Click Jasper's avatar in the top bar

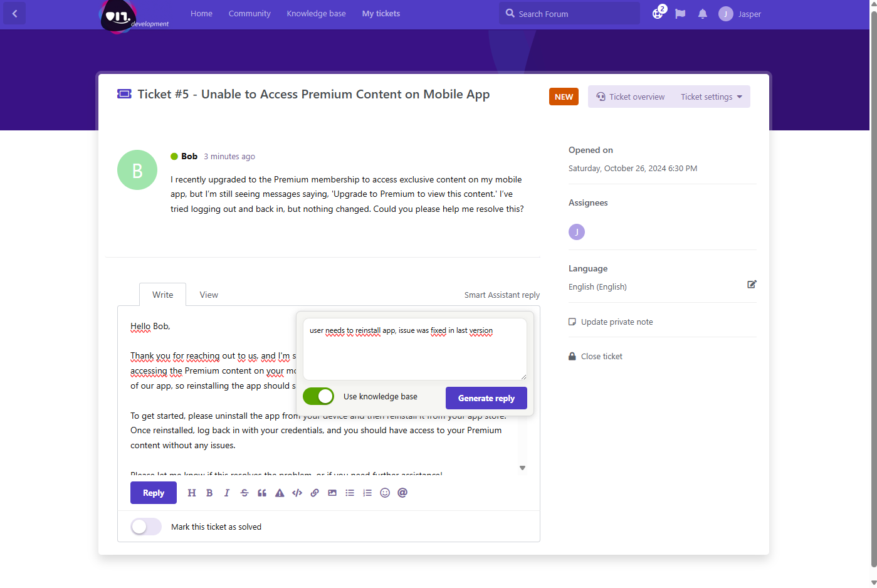click(726, 14)
